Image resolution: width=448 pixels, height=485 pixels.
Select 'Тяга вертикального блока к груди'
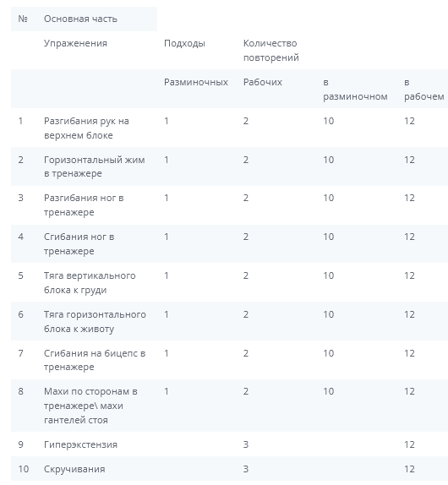coord(90,283)
